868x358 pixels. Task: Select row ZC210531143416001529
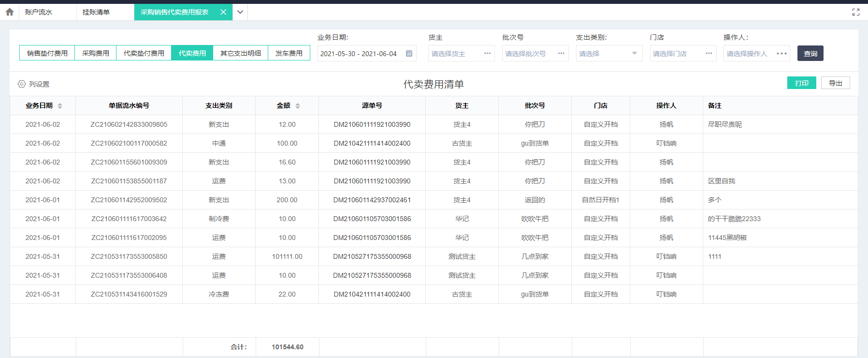pos(434,294)
